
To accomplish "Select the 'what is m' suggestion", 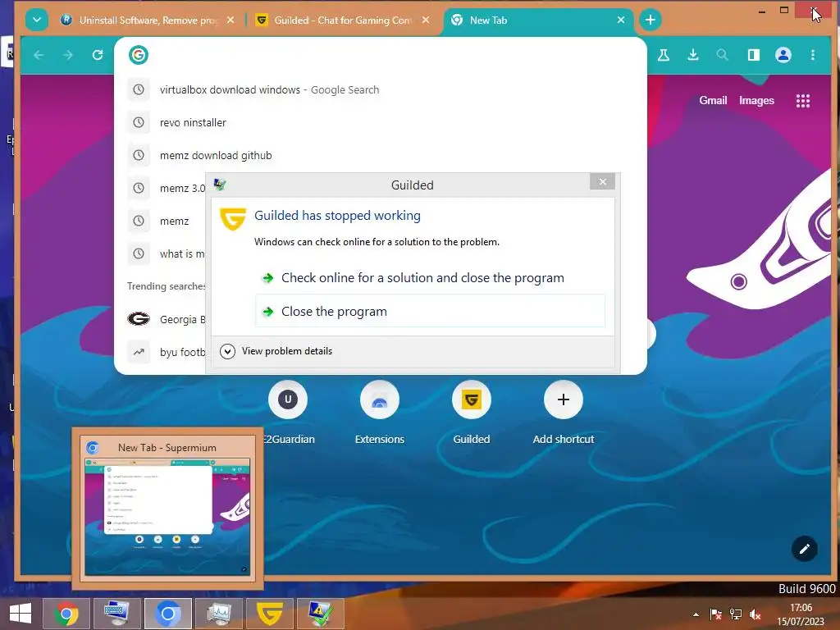I will 166,253.
